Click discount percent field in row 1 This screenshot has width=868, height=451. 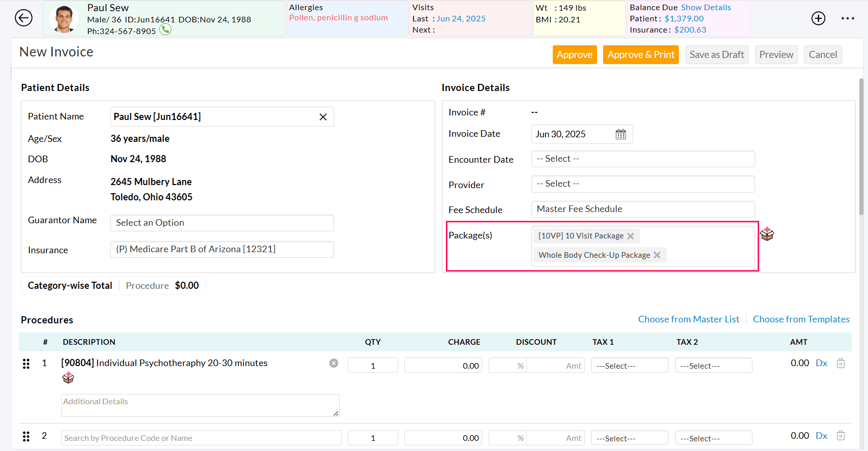click(507, 366)
